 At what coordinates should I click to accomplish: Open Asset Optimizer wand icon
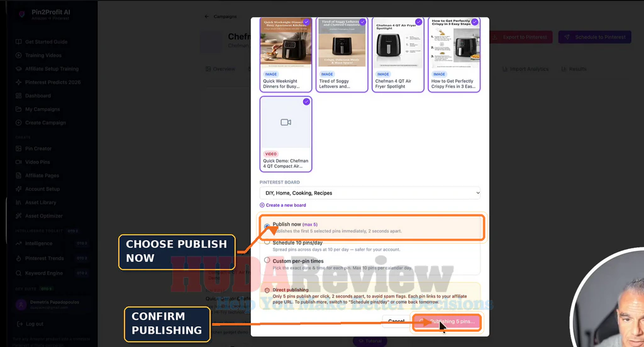coord(18,216)
